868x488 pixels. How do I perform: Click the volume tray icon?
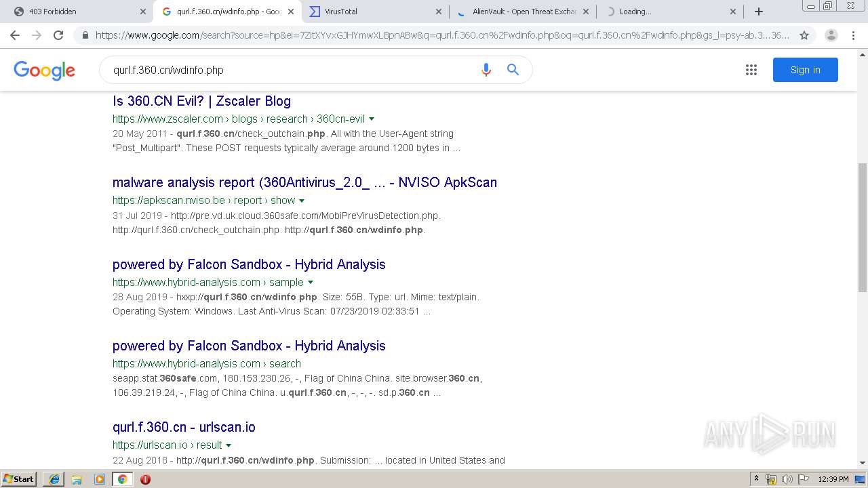click(787, 479)
